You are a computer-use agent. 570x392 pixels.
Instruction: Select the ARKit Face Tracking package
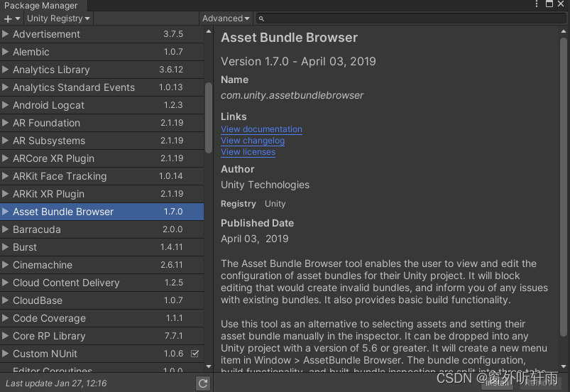point(102,176)
